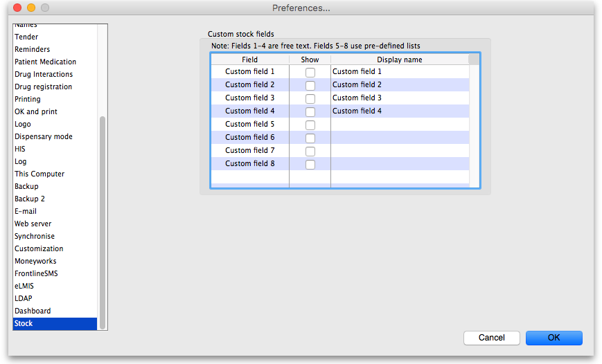Go to Web server settings
The height and width of the screenshot is (364, 602).
pyautogui.click(x=33, y=224)
